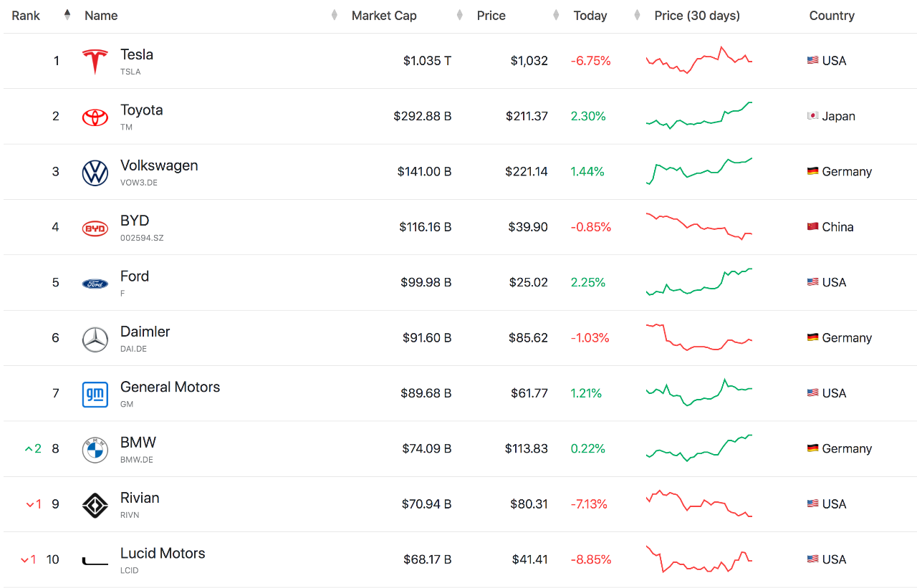This screenshot has height=588, width=917.
Task: Open the Lucid Motors name link
Action: click(163, 554)
